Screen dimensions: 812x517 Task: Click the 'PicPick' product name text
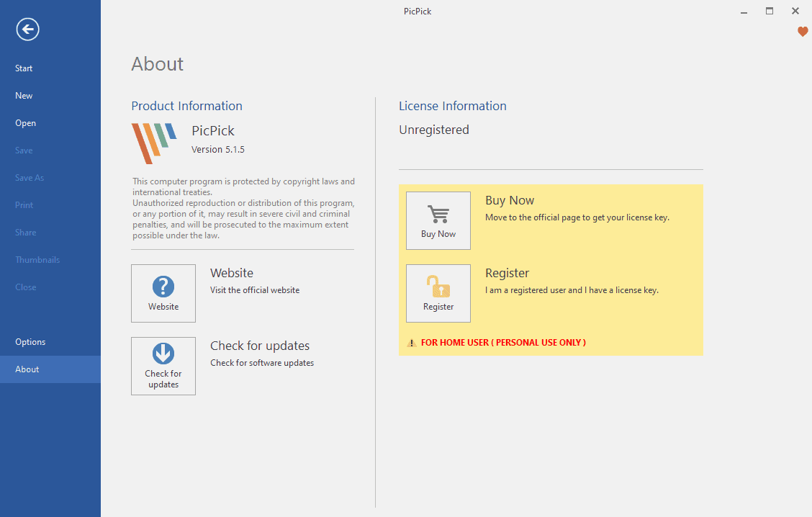[213, 130]
